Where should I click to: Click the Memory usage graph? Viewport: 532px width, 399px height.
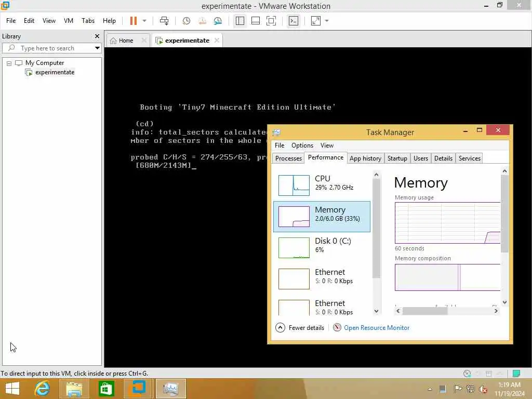coord(447,223)
